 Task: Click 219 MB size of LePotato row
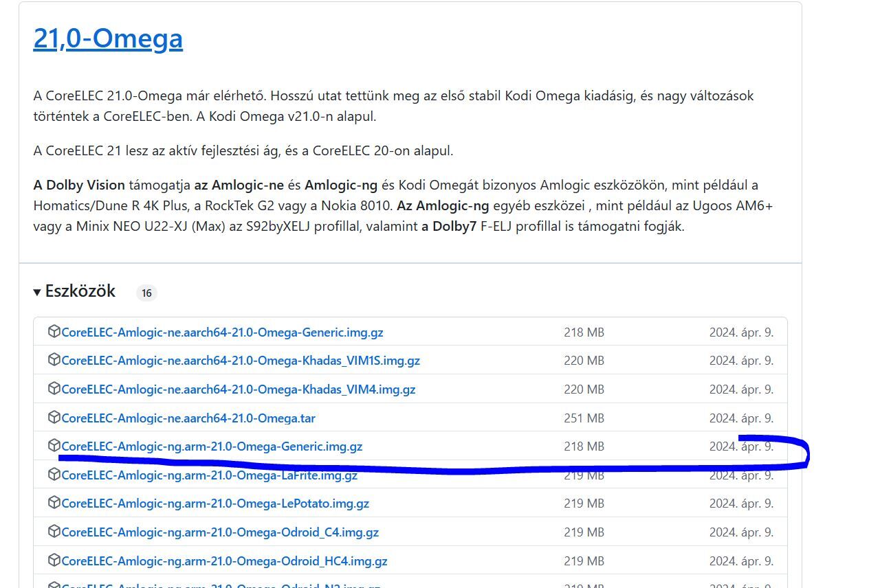(x=584, y=504)
